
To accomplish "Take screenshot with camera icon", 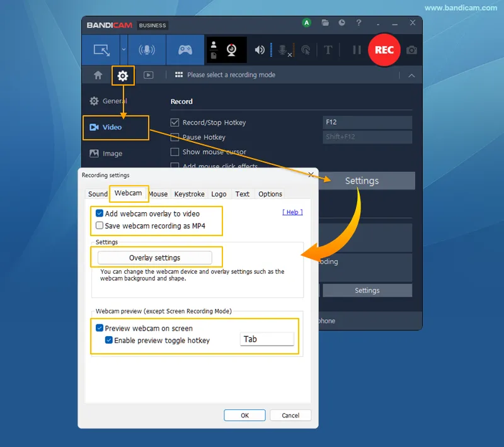I will pos(411,50).
